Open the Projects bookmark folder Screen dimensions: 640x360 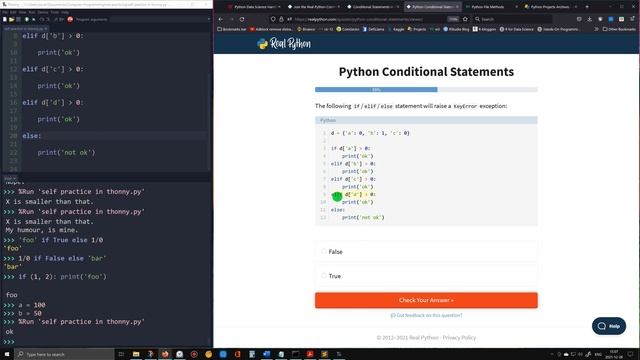(x=417, y=29)
